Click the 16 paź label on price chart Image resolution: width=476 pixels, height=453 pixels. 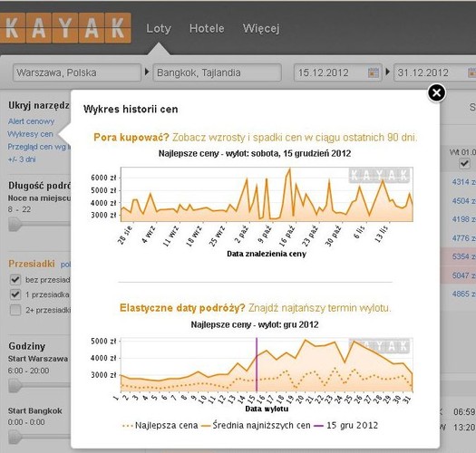[287, 236]
